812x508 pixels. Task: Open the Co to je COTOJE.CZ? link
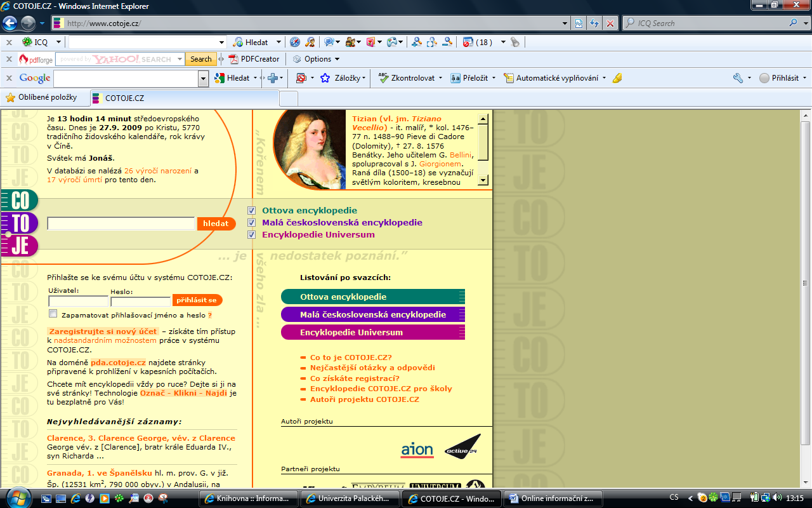coord(351,358)
